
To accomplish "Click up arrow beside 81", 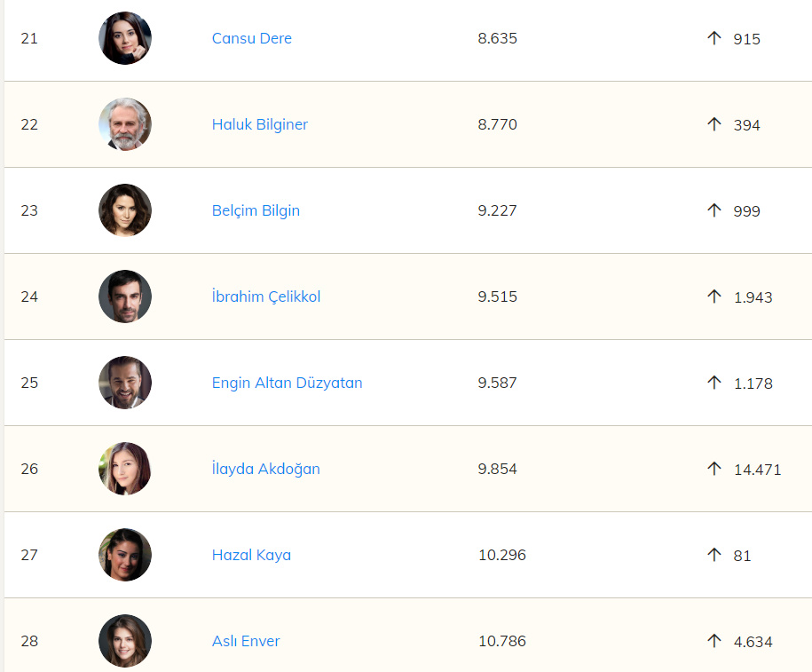I will [714, 554].
